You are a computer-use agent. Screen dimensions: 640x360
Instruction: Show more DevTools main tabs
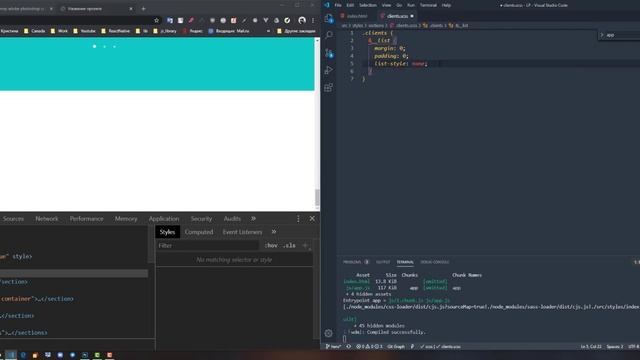pos(253,219)
